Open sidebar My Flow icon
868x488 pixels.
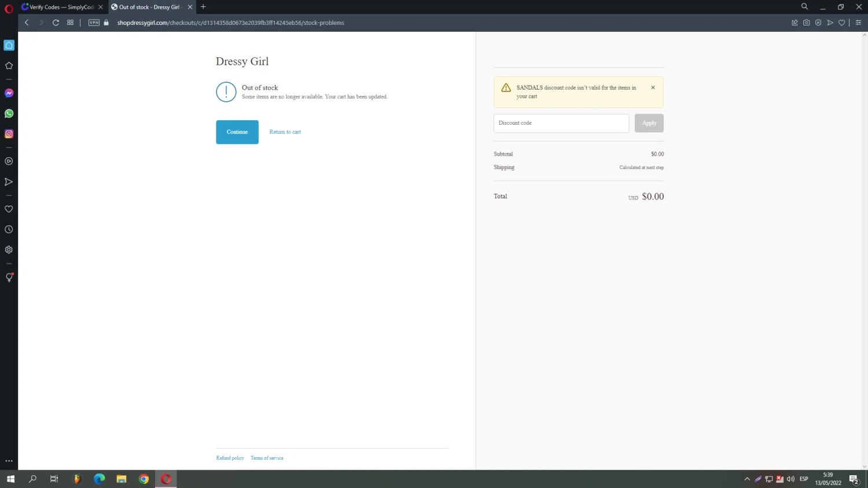(9, 182)
